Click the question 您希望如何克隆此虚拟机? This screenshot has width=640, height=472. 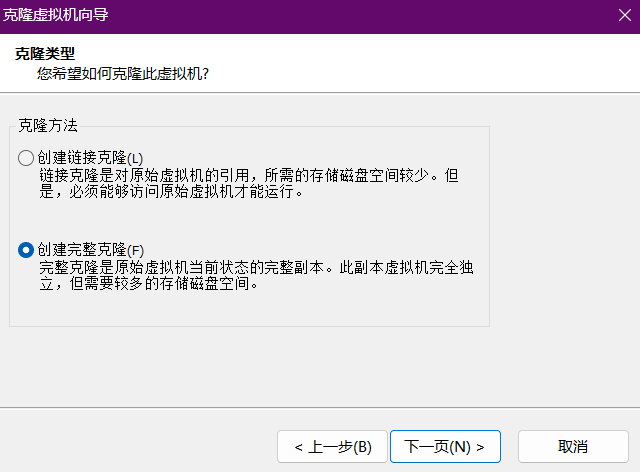point(123,73)
